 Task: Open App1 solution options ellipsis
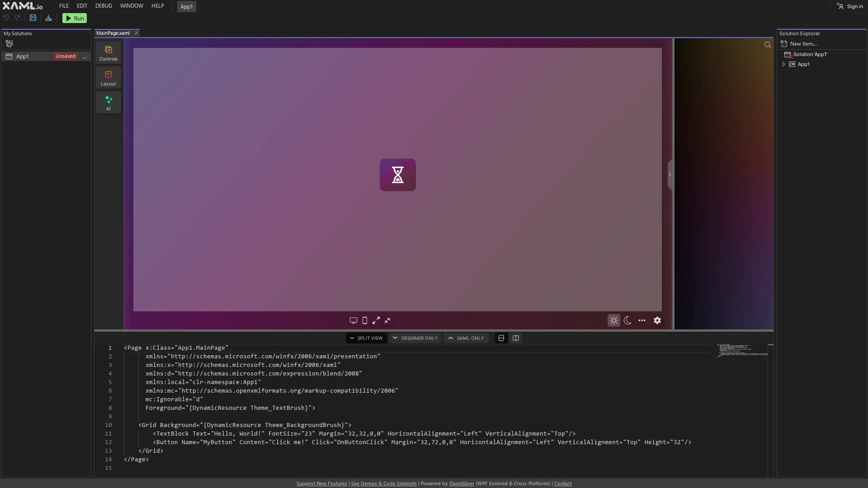point(85,56)
